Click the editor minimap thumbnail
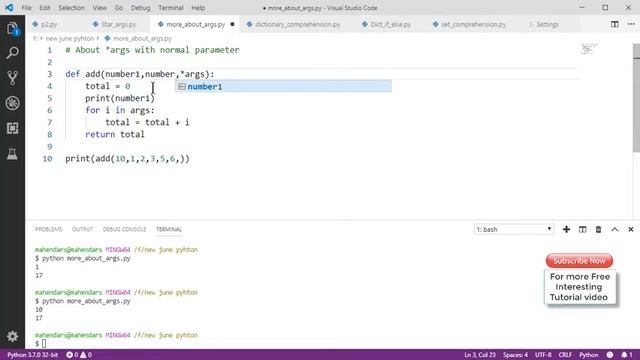Screen dimensions: 640x360 (590, 49)
